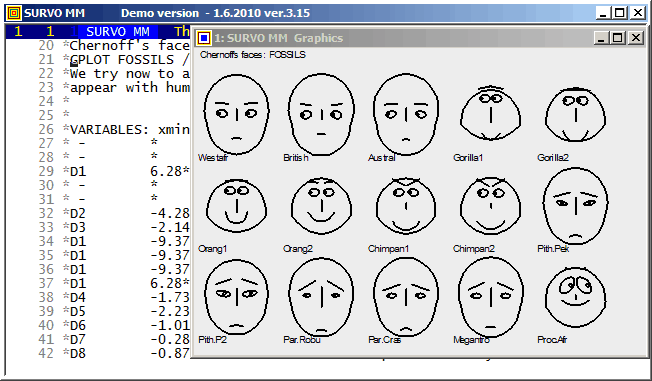Click the Proc.Afr face with big eyes
The height and width of the screenshot is (381, 652).
tap(576, 297)
